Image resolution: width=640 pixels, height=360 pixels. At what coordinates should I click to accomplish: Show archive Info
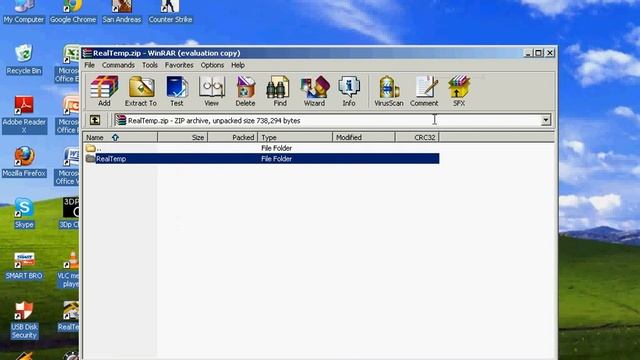(x=349, y=91)
